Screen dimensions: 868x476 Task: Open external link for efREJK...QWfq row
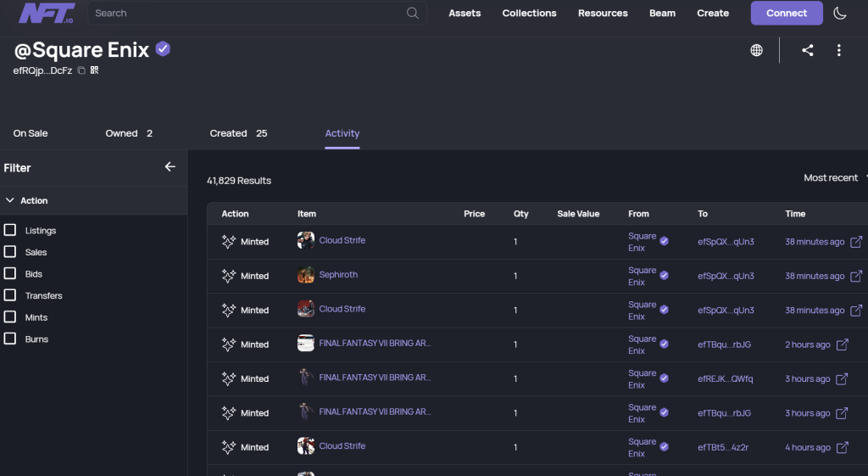click(x=842, y=379)
